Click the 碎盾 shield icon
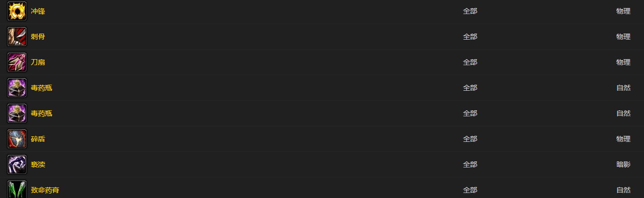The image size is (644, 198). click(x=17, y=139)
